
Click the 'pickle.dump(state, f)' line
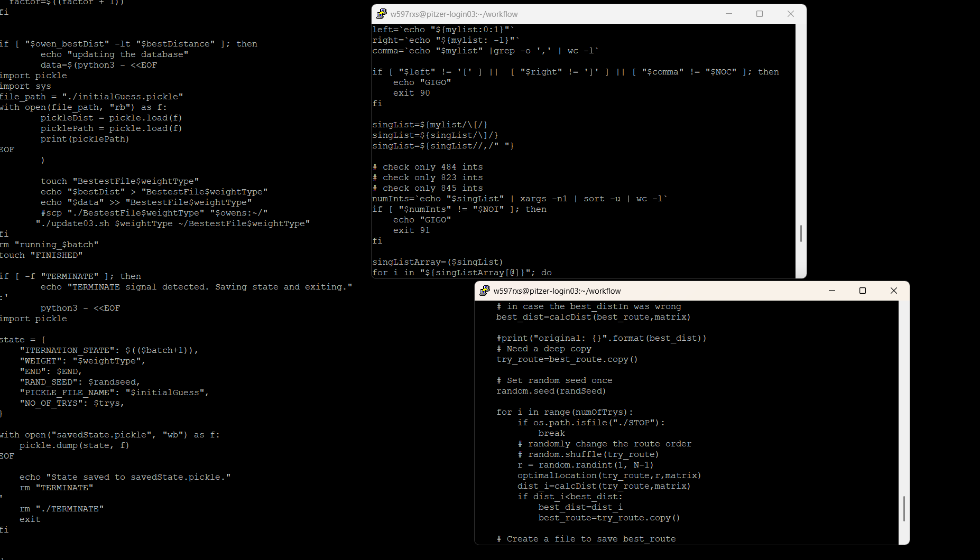pyautogui.click(x=74, y=445)
